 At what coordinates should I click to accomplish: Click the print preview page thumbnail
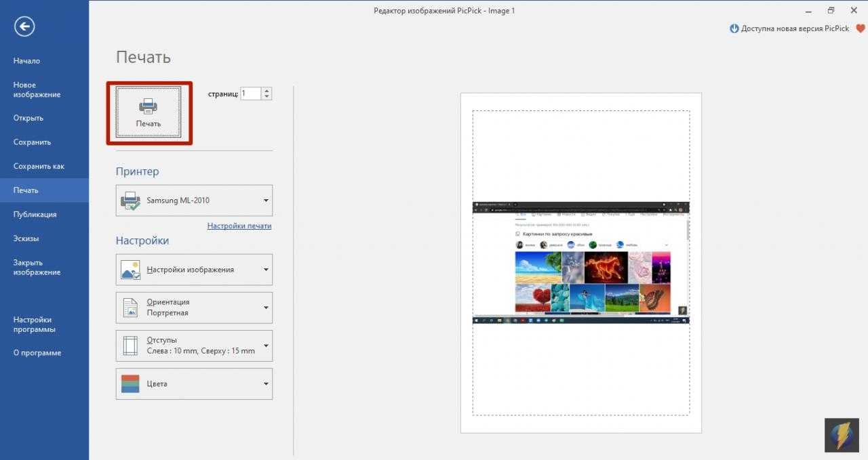580,263
